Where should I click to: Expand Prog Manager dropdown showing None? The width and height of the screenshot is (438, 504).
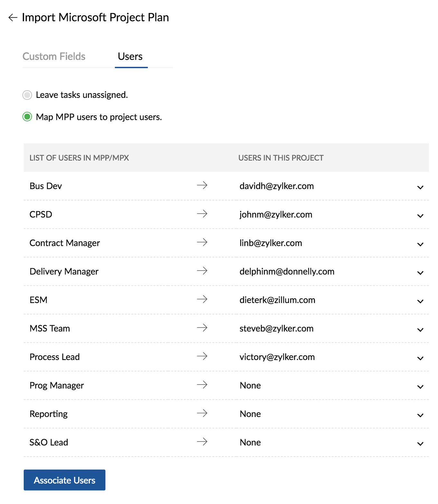(420, 387)
